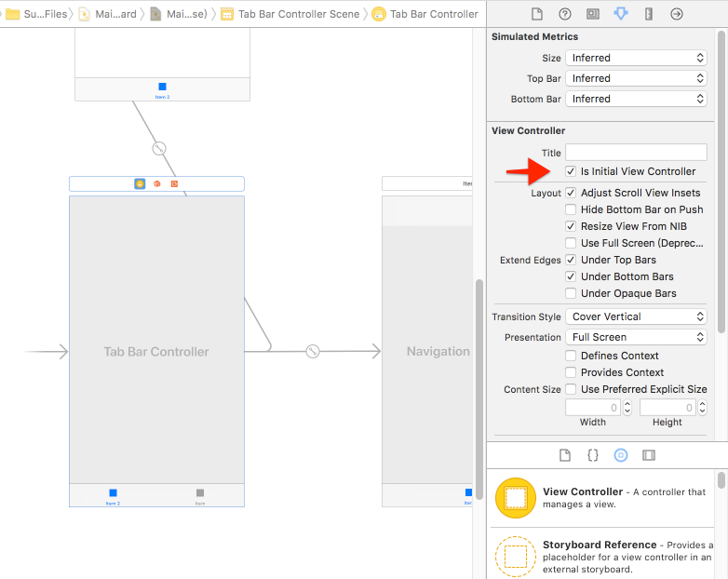Toggle Is Initial View Controller checkbox

pyautogui.click(x=571, y=171)
